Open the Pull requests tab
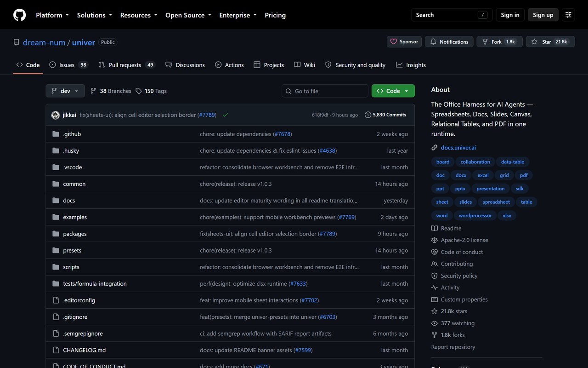Viewport: 588px width, 368px height. [127, 65]
